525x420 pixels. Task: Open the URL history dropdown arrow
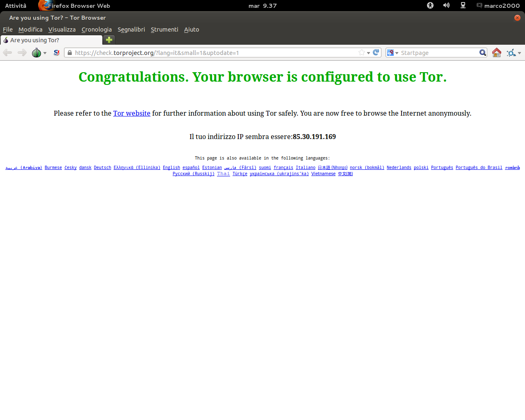coord(368,53)
